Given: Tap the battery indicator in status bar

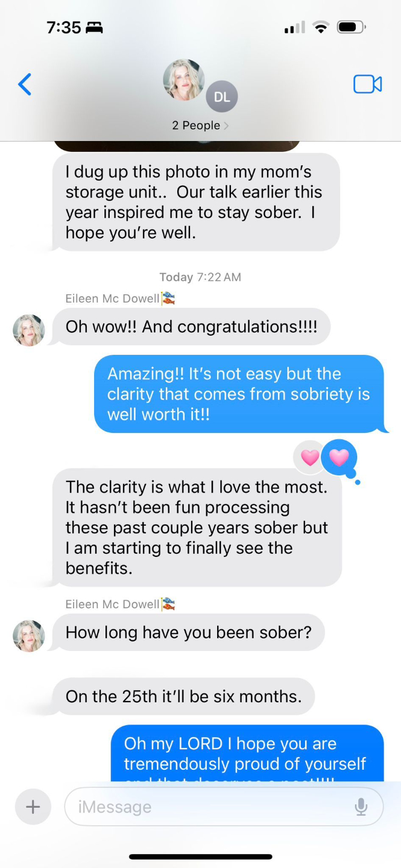Looking at the screenshot, I should click(x=351, y=27).
